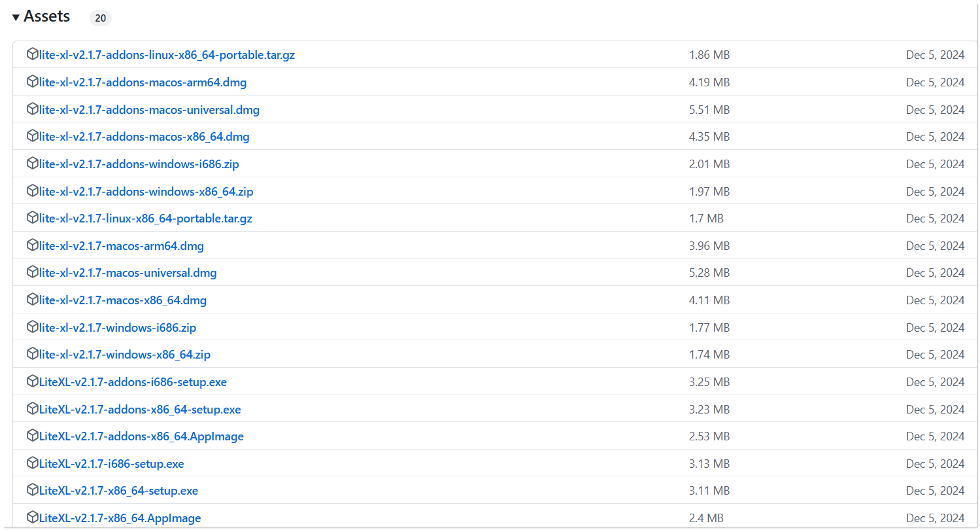Click the Dec 5, 2024 date of LiteXL-v2.1.7-i686-setup.exe row
Viewport: 980px width, 530px height.
click(x=935, y=464)
